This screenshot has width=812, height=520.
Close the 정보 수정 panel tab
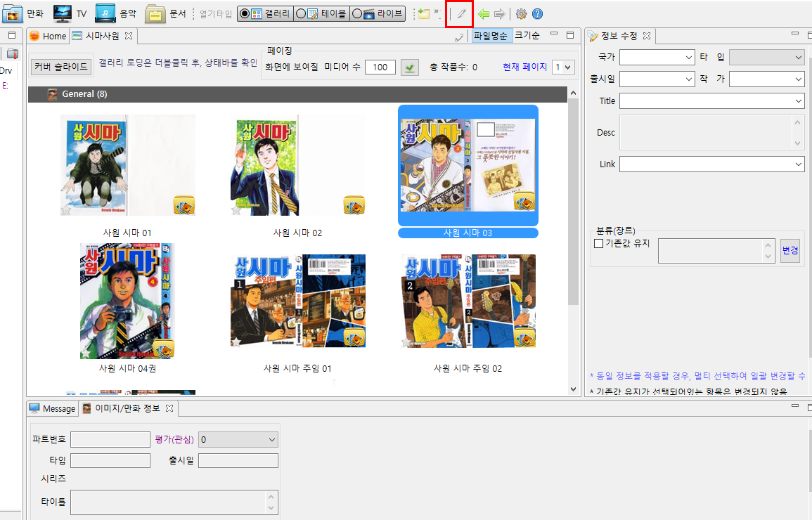[647, 36]
